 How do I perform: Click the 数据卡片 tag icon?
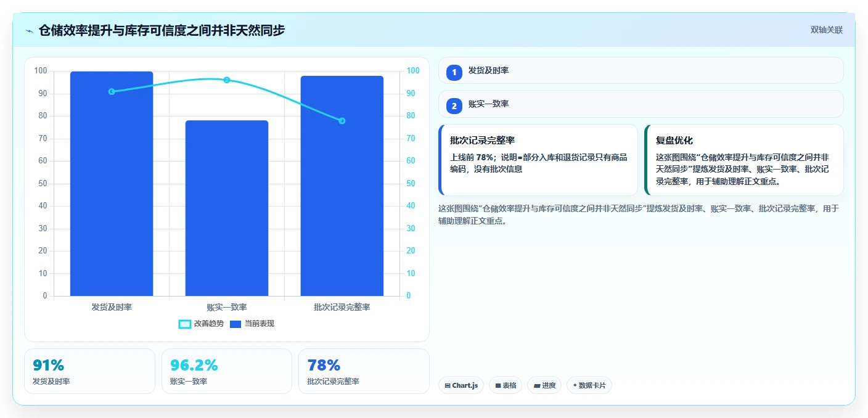[x=575, y=385]
